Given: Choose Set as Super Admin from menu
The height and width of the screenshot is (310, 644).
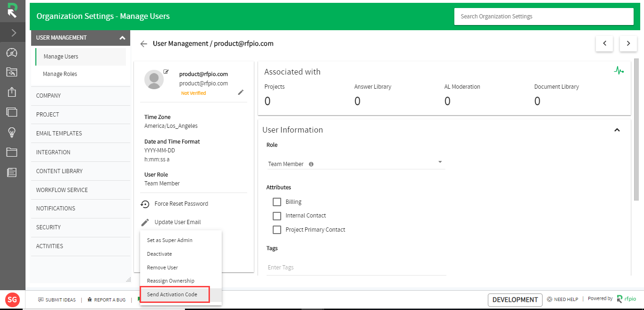Looking at the screenshot, I should click(181, 240).
